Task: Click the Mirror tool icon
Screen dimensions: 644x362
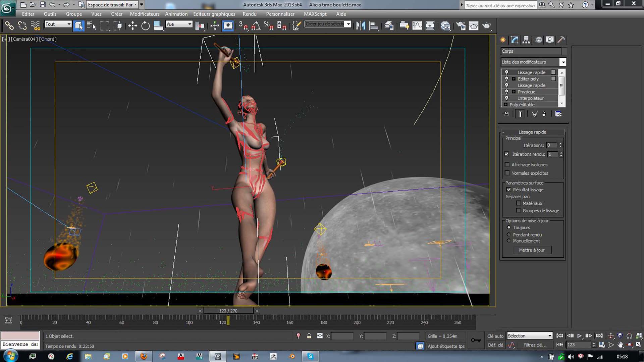Action: pyautogui.click(x=361, y=26)
